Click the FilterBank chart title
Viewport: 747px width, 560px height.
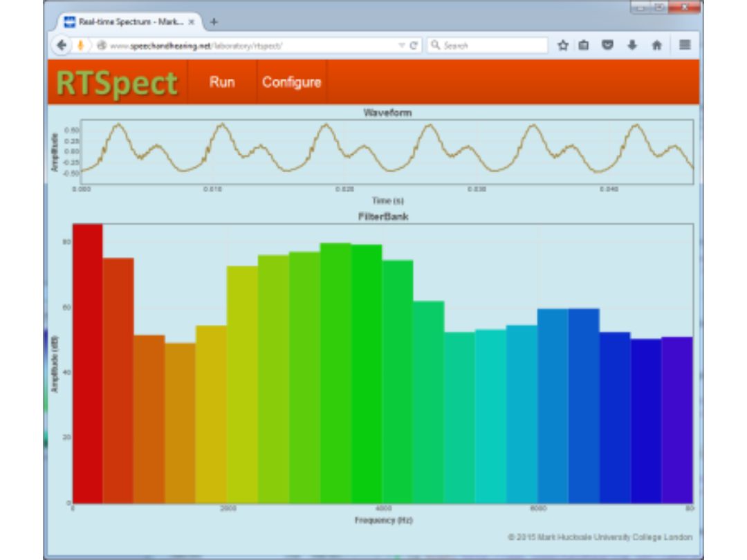pyautogui.click(x=383, y=216)
